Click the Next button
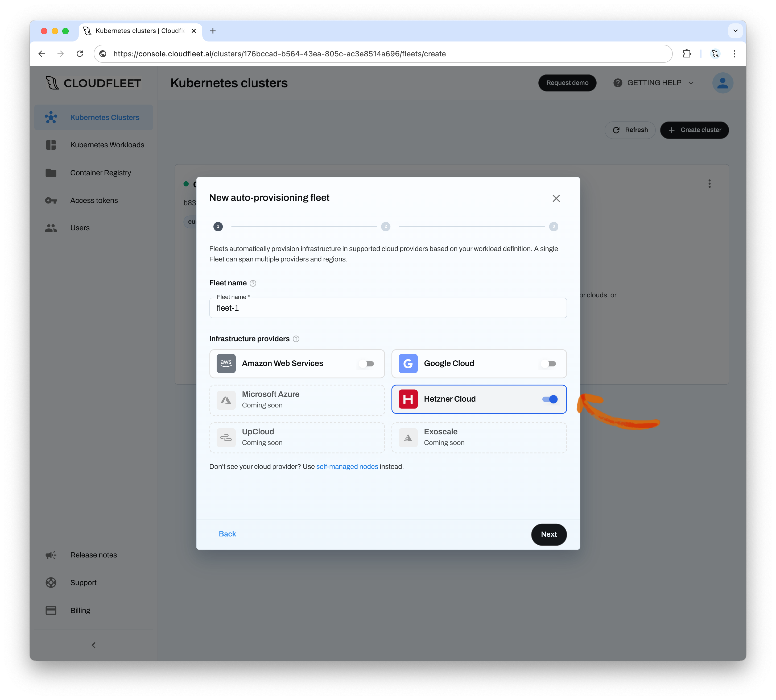 549,534
